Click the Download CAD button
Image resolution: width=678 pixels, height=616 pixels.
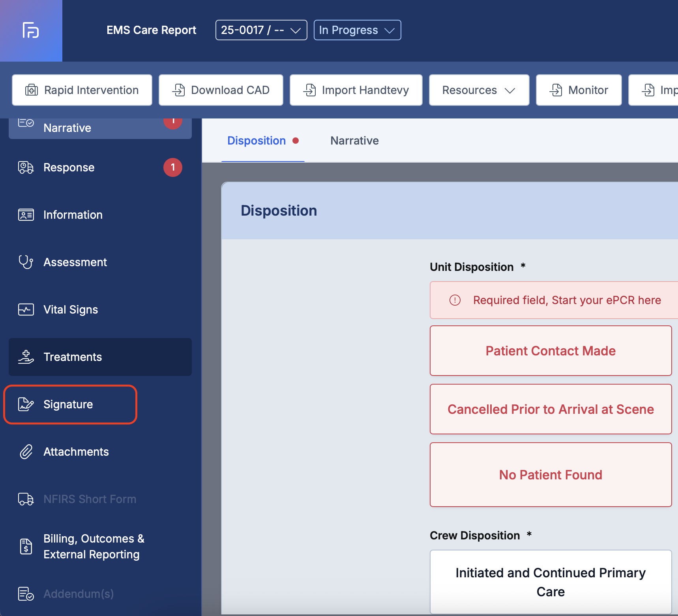221,90
